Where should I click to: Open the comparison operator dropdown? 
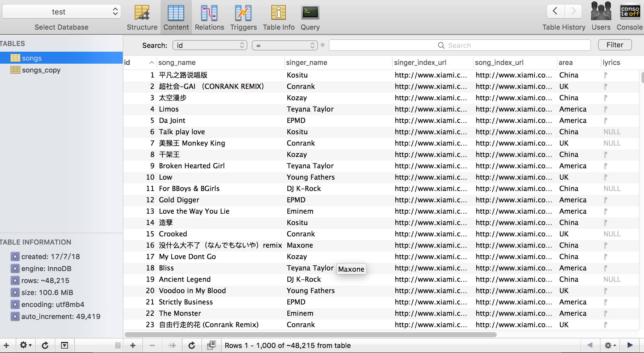click(x=285, y=45)
